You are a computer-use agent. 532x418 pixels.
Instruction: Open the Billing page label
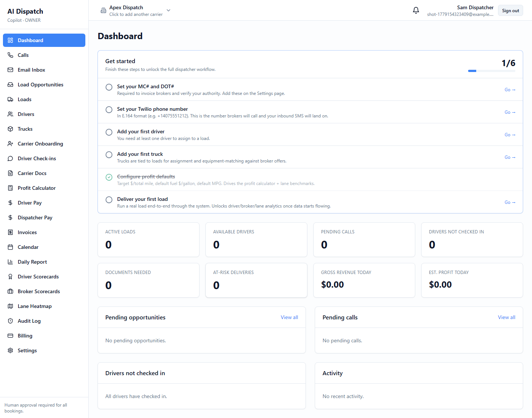[25, 336]
